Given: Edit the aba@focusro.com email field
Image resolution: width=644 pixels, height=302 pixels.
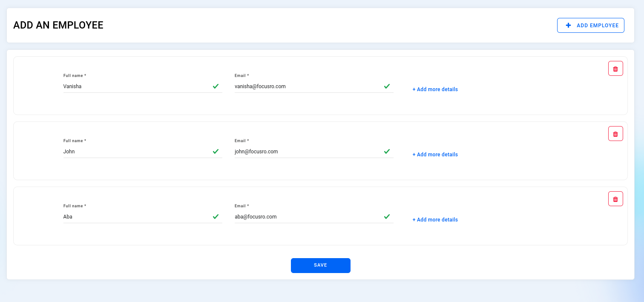Looking at the screenshot, I should point(307,217).
